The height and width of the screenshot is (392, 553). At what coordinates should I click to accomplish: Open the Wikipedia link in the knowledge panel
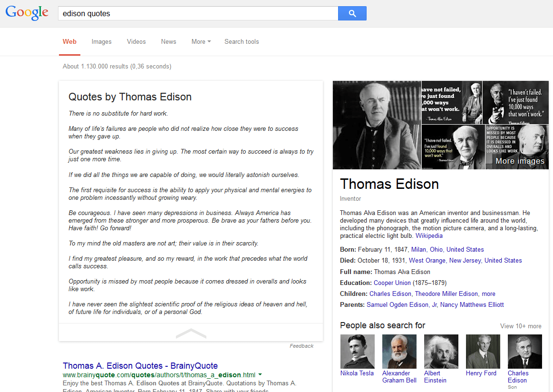[428, 235]
